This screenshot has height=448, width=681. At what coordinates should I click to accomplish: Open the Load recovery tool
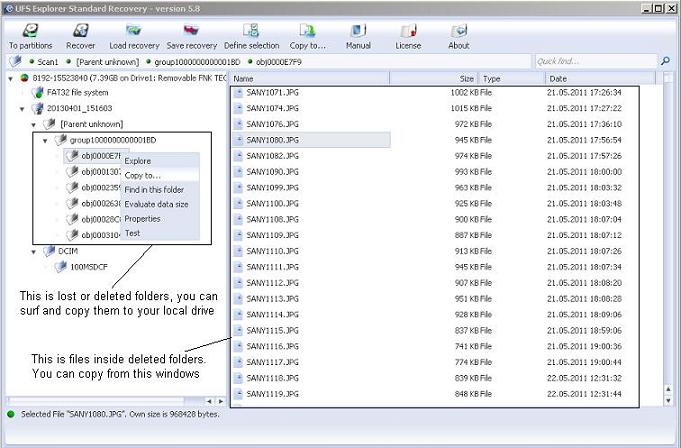coord(134,31)
